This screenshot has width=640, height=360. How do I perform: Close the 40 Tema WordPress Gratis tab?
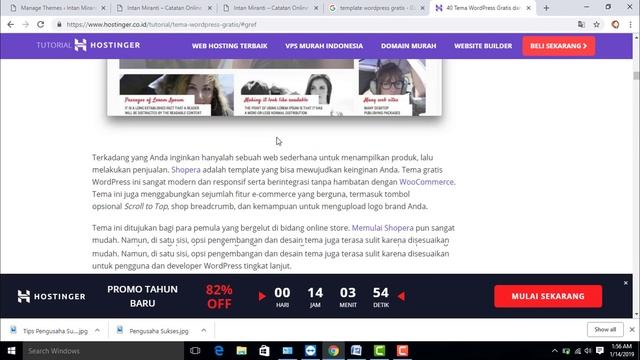[529, 8]
